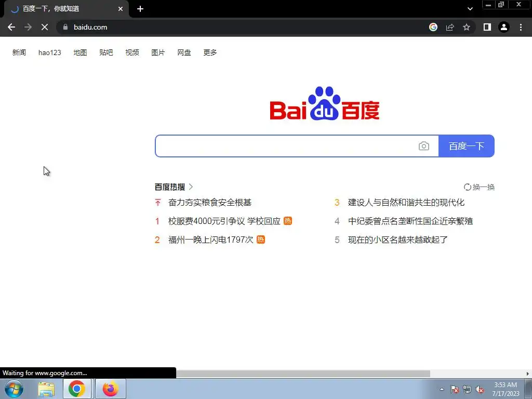Open headline 奋力夯实粮食安全根基
The width and height of the screenshot is (532, 399).
[x=210, y=203]
